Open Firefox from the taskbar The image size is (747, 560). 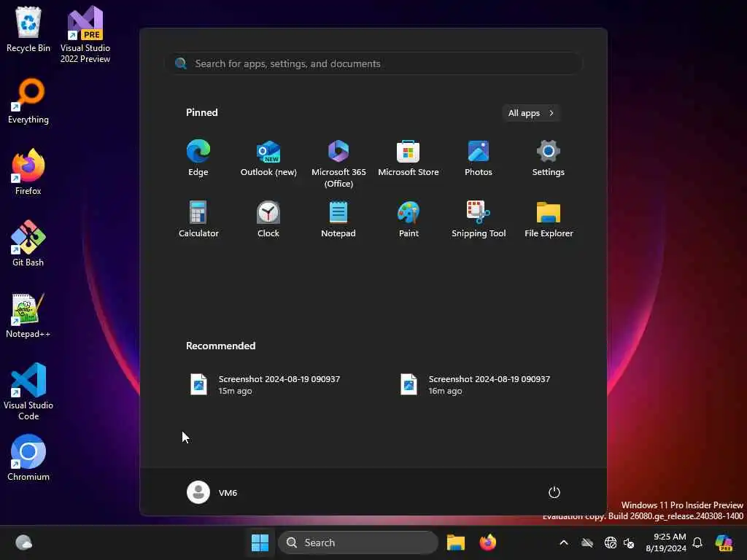click(488, 542)
